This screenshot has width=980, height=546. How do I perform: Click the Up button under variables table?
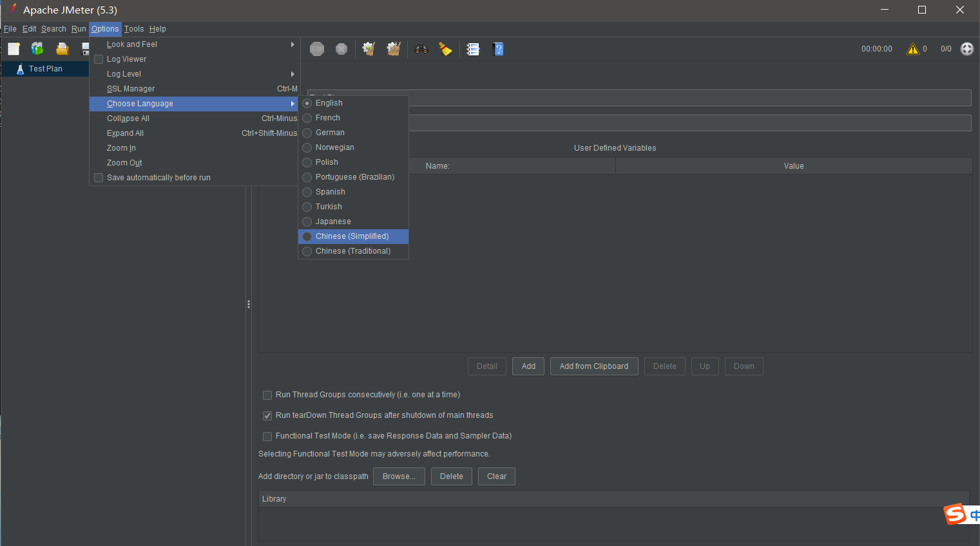[x=705, y=366]
